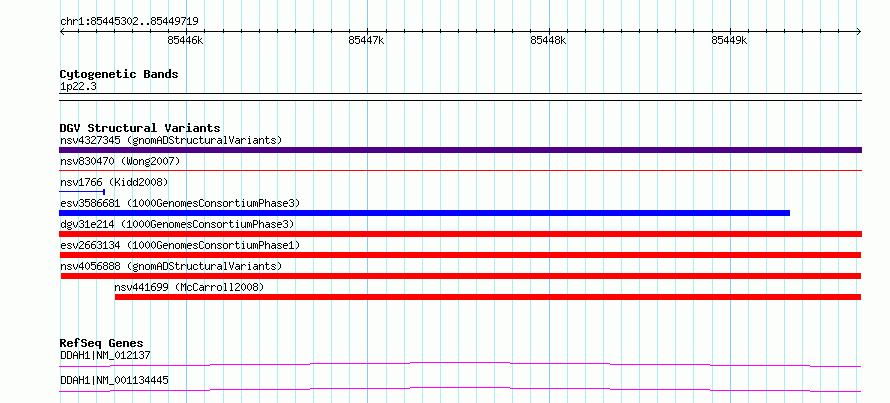Select the 1p22.3 band label

point(78,87)
